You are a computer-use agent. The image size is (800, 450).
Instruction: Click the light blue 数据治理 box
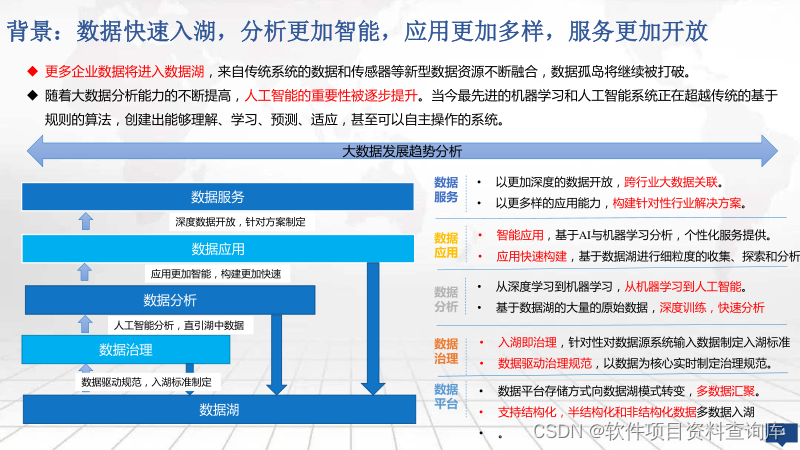point(126,350)
